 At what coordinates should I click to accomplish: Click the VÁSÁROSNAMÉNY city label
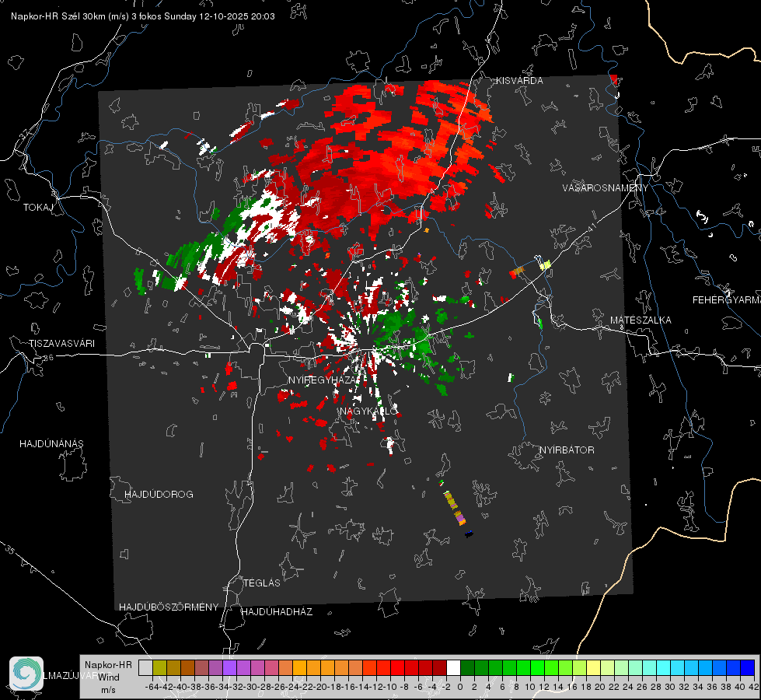pos(606,188)
